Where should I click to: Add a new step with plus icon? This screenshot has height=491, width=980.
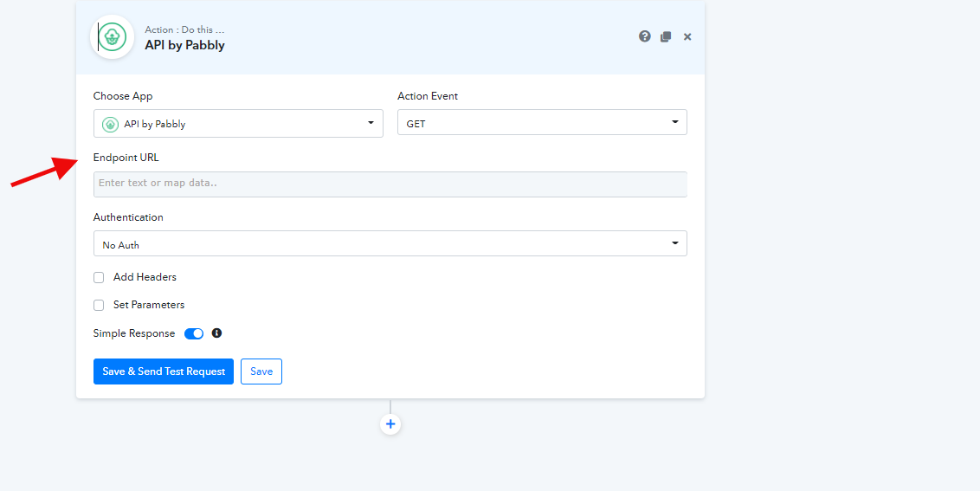(390, 424)
